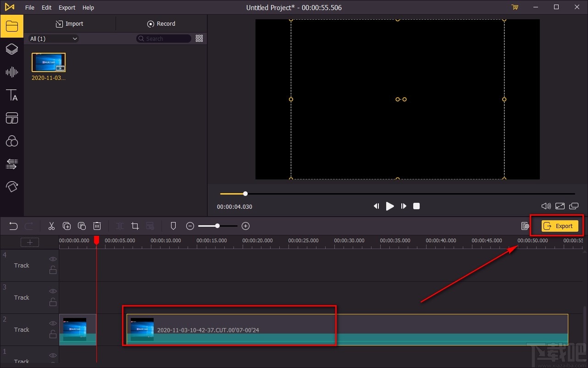The width and height of the screenshot is (588, 368).
Task: Lock Track 3 with padlock icon
Action: pos(53,302)
